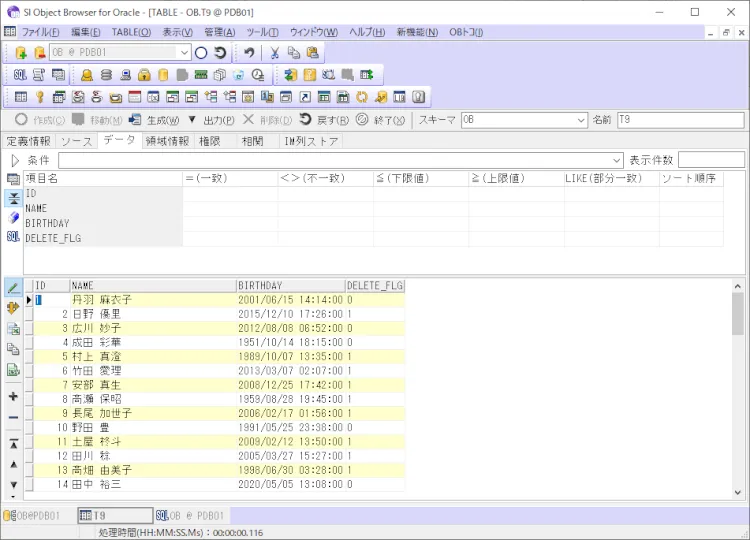
Task: Click the pencil edit-mode icon above data grid
Action: pyautogui.click(x=13, y=287)
